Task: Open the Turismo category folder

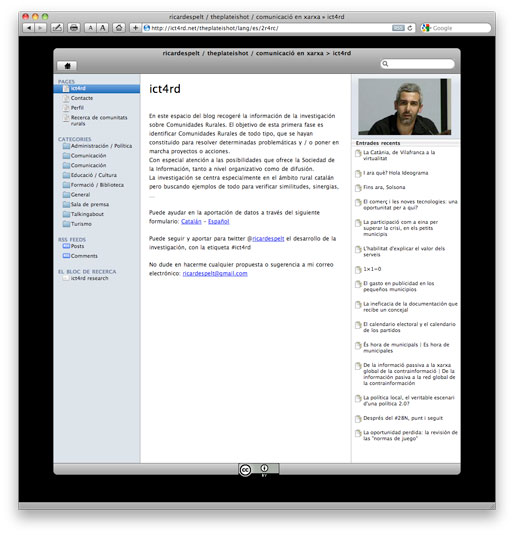Action: tap(81, 224)
